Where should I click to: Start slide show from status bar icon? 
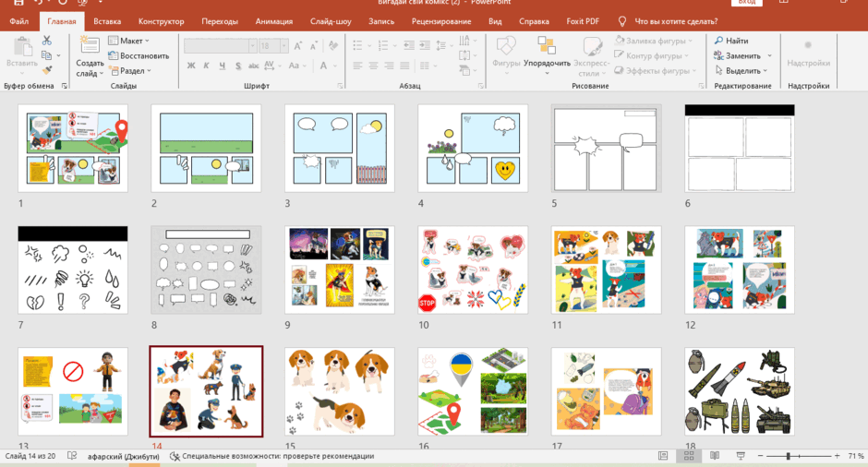741,456
